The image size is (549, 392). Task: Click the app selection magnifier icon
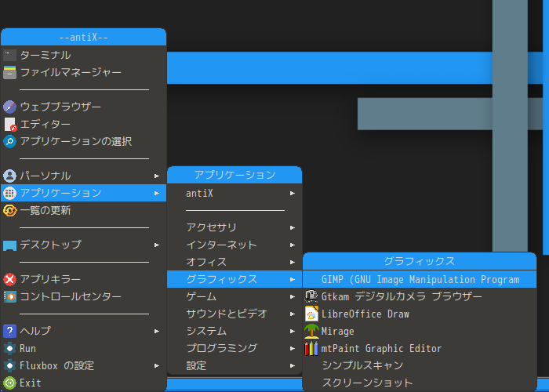click(9, 141)
